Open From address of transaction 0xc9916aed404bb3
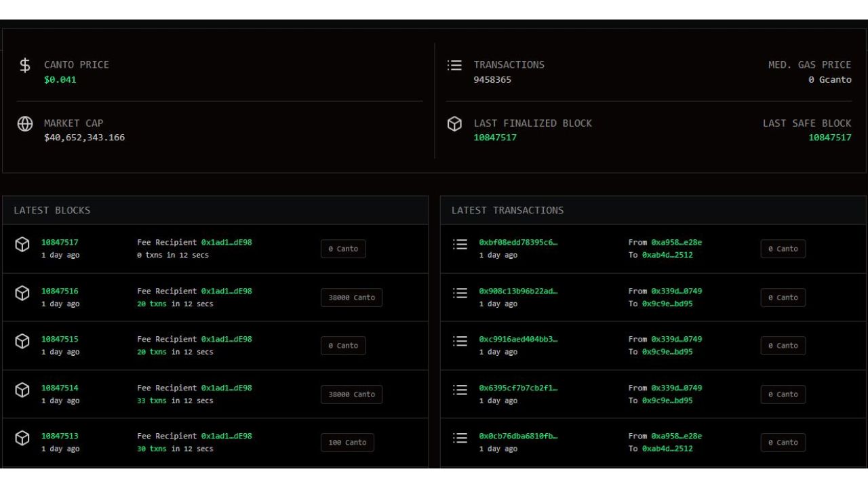 [677, 340]
